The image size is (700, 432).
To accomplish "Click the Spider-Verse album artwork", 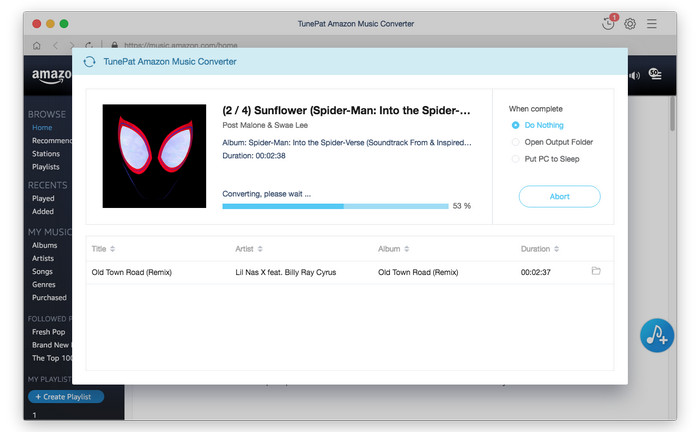I will point(154,156).
